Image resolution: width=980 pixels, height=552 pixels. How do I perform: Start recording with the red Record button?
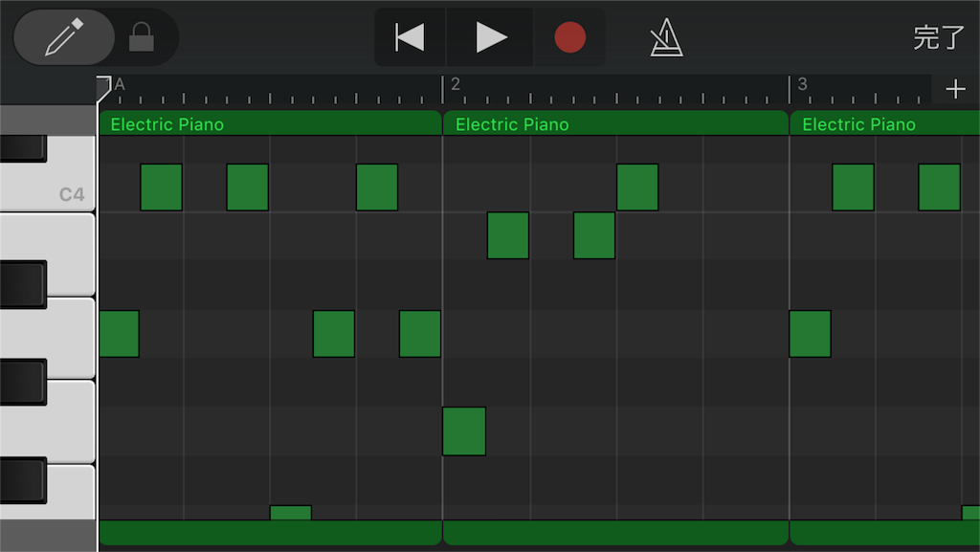(x=570, y=37)
